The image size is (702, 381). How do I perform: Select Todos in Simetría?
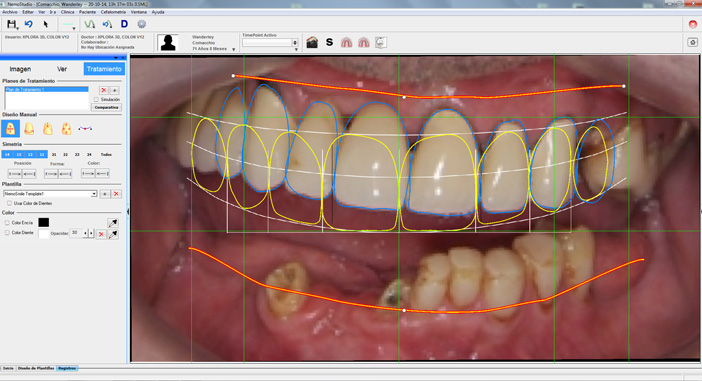106,154
